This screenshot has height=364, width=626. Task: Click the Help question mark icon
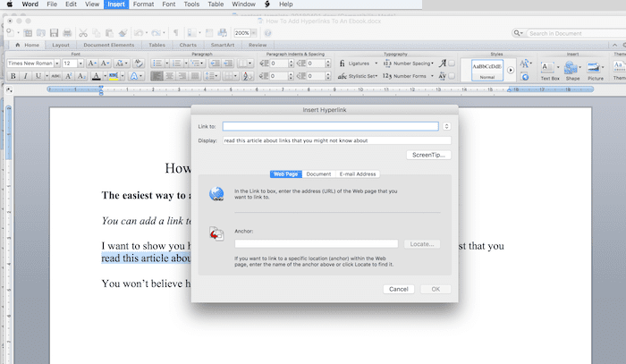268,33
